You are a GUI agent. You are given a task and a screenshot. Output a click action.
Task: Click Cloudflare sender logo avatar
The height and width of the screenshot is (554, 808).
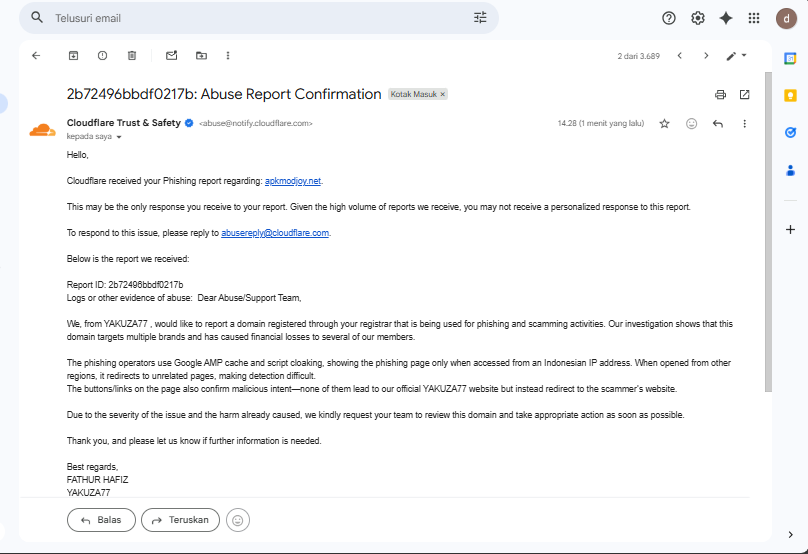(42, 130)
